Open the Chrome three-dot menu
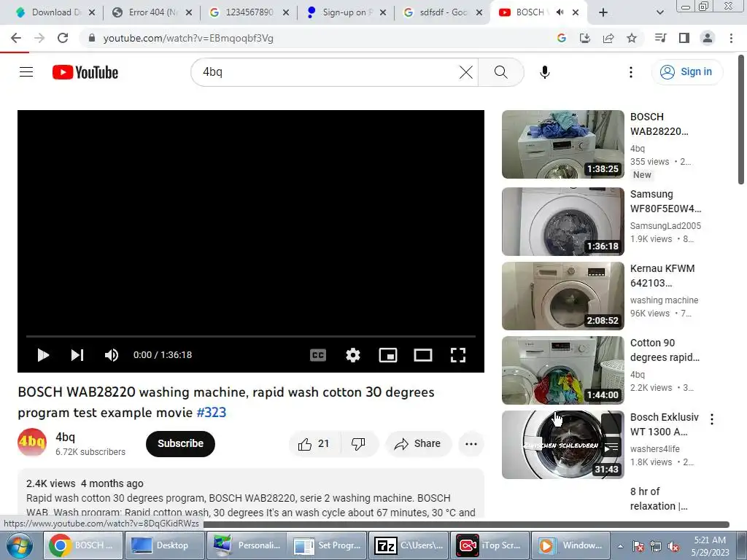This screenshot has height=560, width=747. coord(731,38)
